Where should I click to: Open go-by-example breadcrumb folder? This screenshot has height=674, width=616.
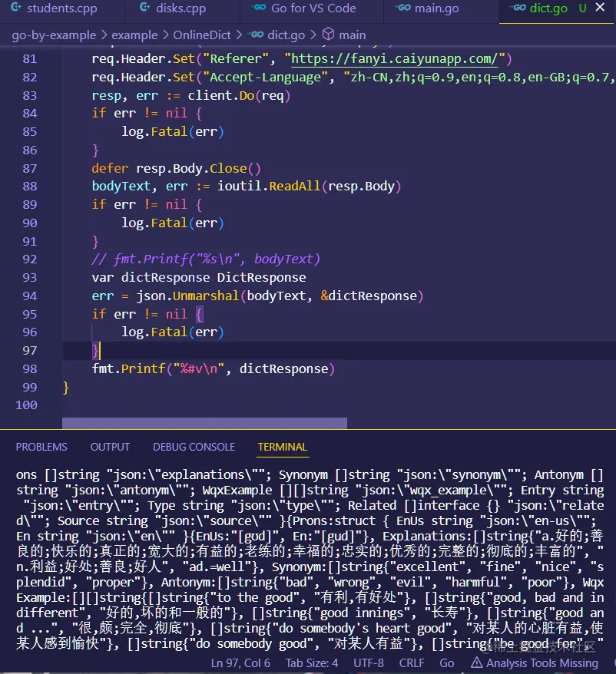[54, 35]
